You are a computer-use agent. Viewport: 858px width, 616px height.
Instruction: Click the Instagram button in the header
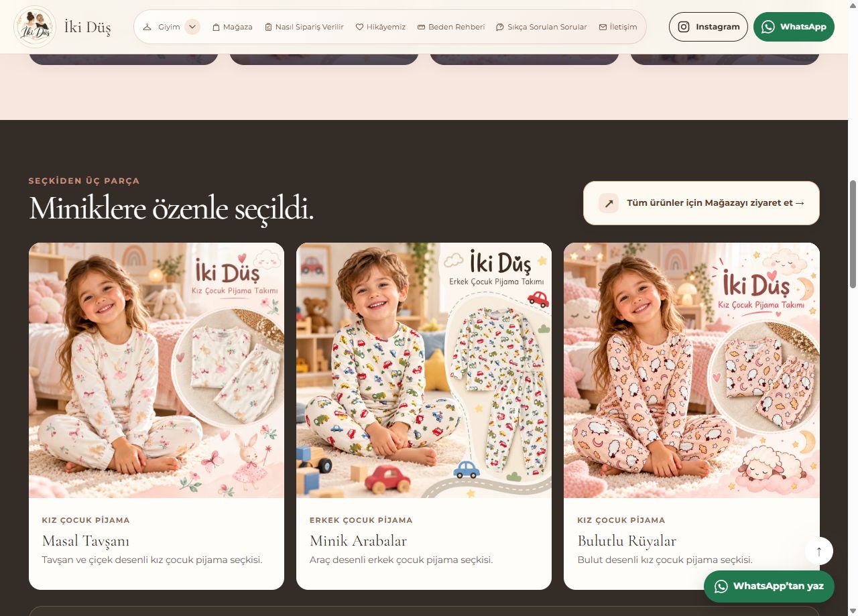(708, 27)
